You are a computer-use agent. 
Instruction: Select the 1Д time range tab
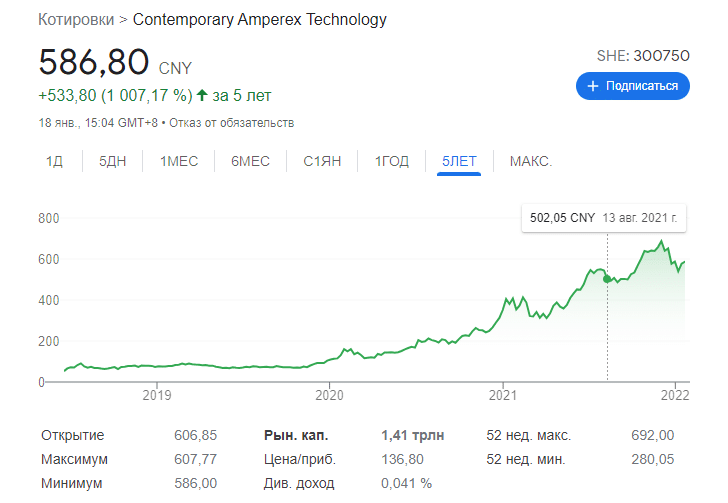point(55,161)
